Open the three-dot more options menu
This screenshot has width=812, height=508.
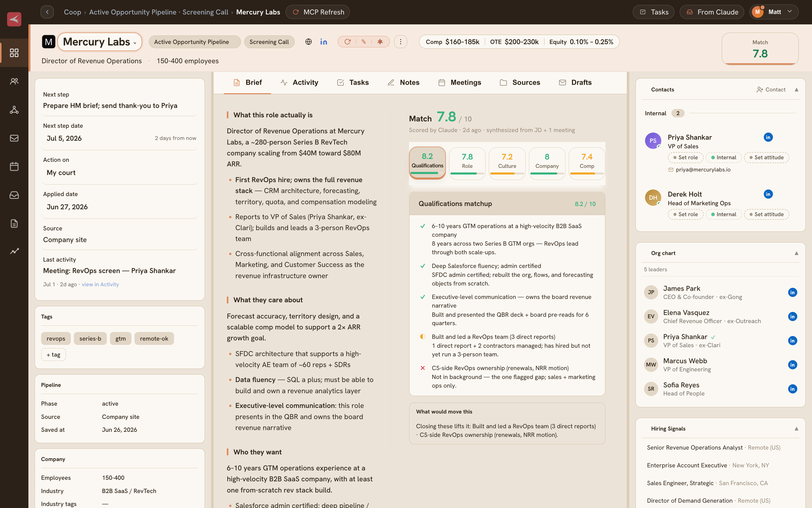coord(401,42)
